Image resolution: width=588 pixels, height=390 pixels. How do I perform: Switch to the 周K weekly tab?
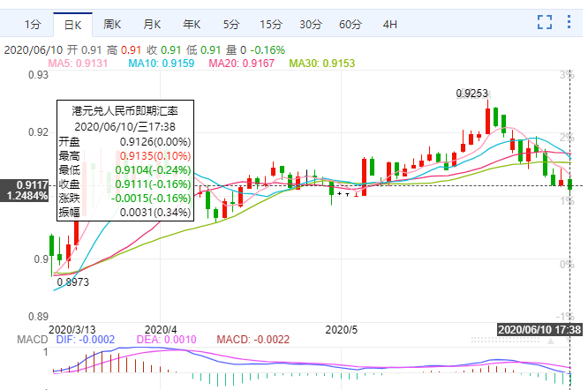point(112,23)
